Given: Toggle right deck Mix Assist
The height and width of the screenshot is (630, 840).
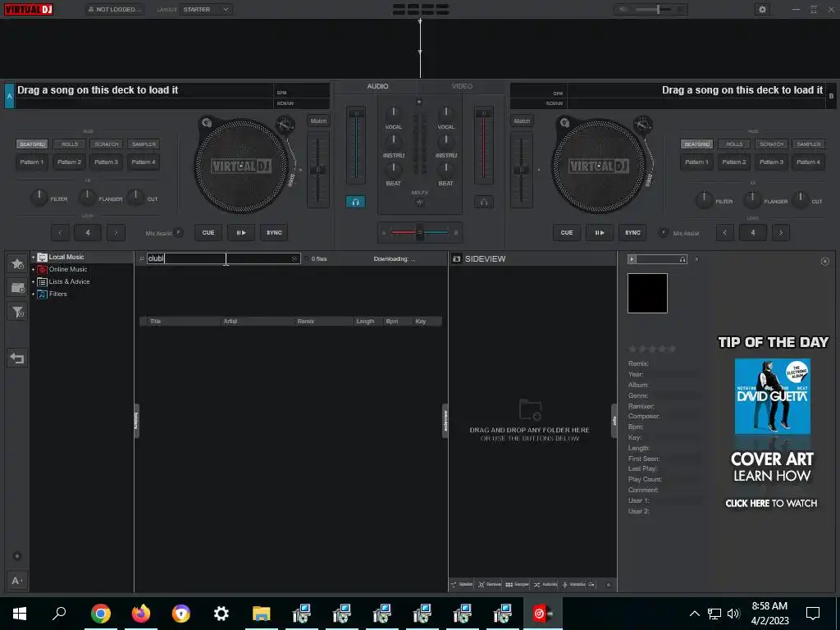Looking at the screenshot, I should (x=663, y=232).
